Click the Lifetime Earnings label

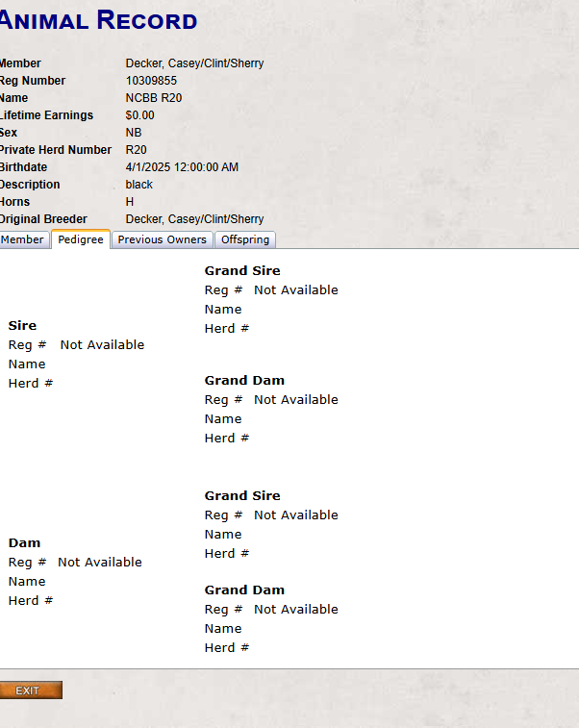tap(46, 115)
